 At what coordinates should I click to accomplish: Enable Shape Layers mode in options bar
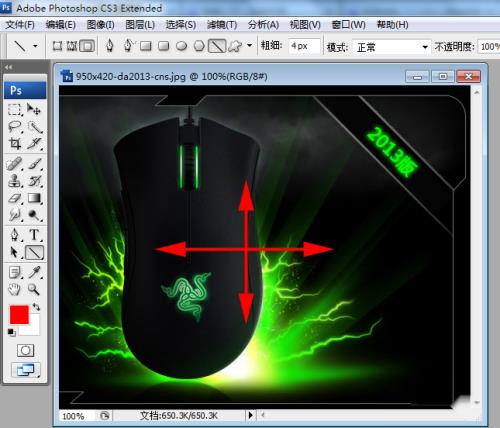[x=57, y=46]
